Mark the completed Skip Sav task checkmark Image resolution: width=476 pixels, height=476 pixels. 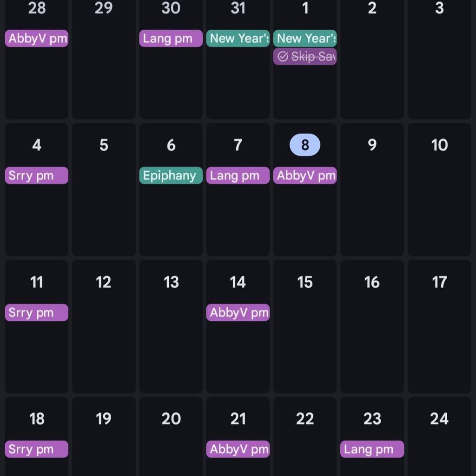tap(283, 57)
